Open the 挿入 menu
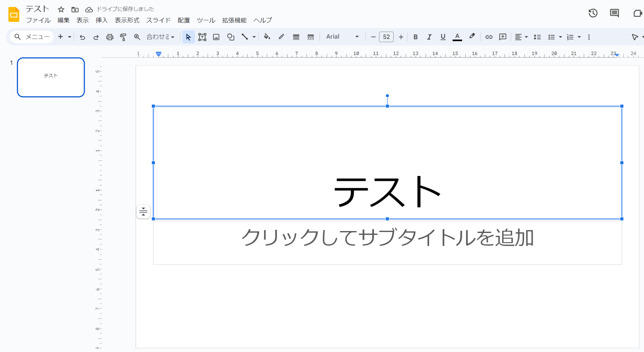 click(101, 20)
